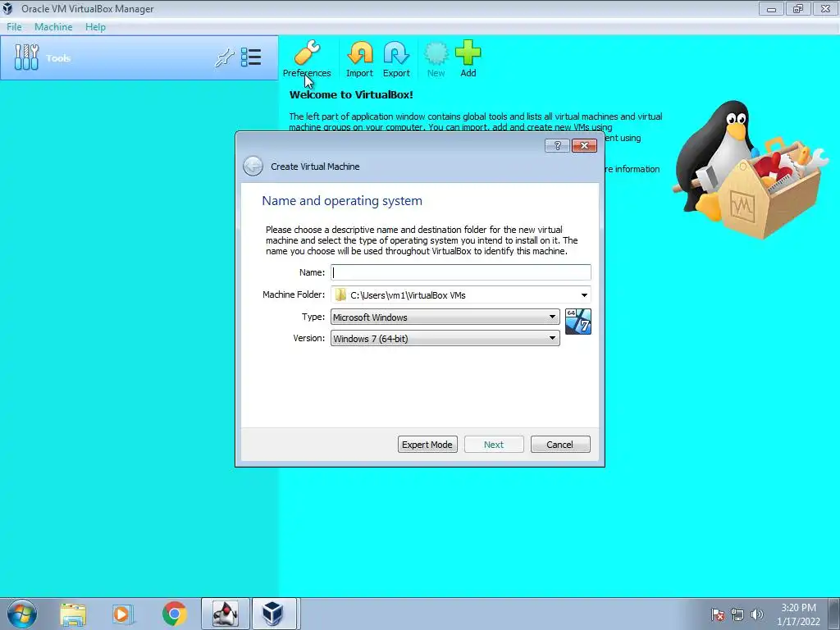Open Windows Explorer from taskbar
840x630 pixels.
73,614
